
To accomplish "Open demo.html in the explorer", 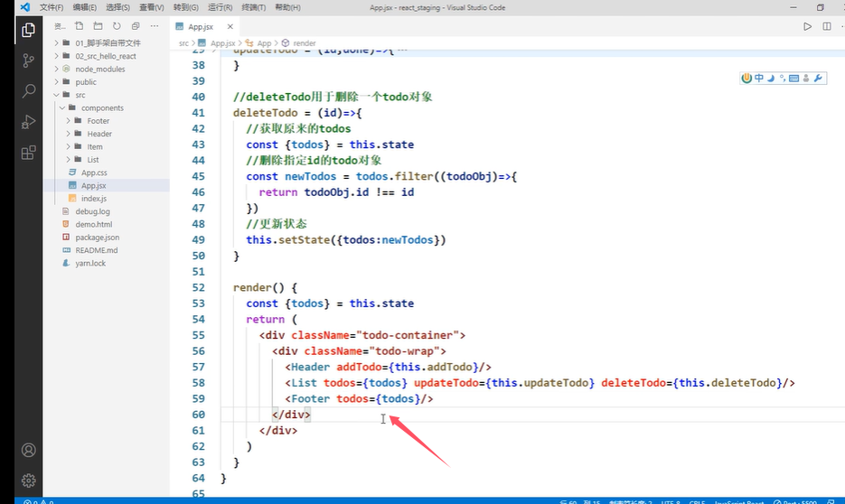I will (94, 224).
